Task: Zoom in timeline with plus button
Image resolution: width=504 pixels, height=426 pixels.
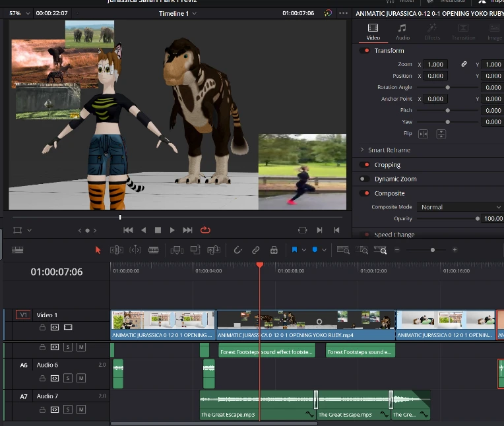Action: [x=455, y=250]
